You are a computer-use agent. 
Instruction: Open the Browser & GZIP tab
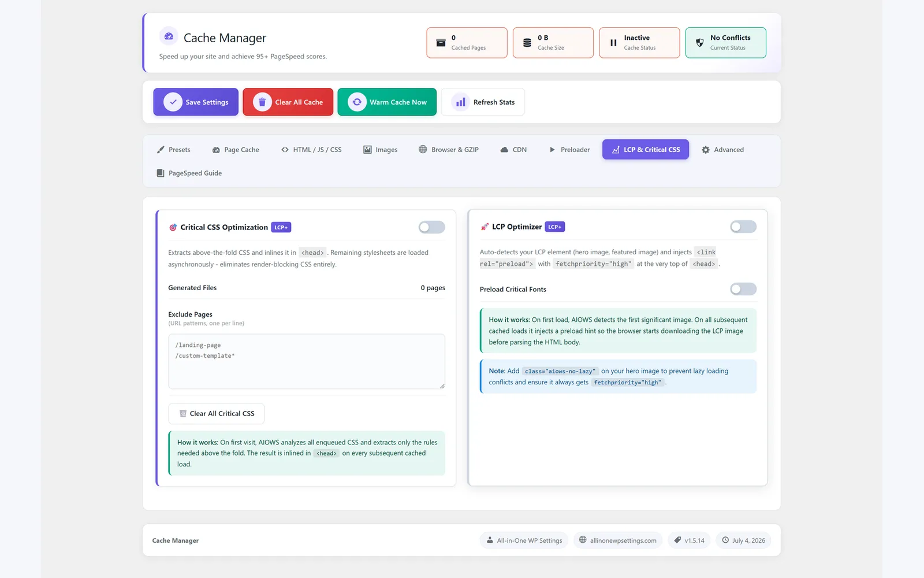point(449,150)
